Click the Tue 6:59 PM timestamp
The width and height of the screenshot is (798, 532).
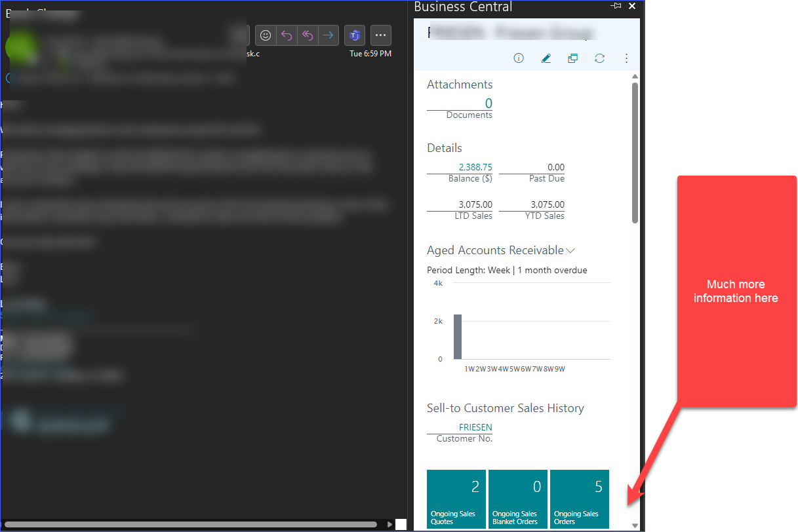pos(370,54)
